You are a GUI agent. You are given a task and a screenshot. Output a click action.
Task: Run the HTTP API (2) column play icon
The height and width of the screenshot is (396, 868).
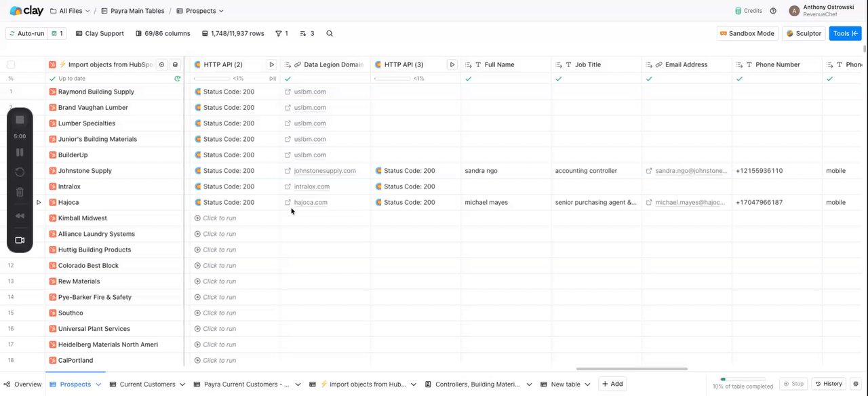coord(271,64)
